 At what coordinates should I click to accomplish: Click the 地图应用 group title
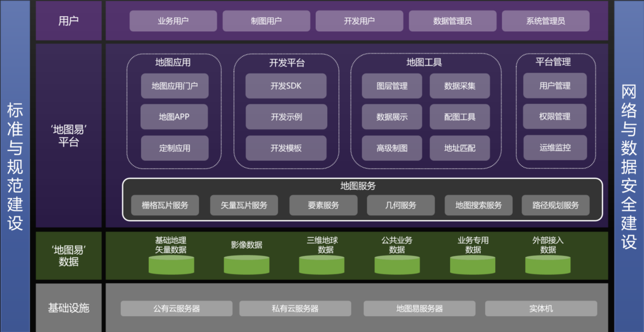point(173,62)
